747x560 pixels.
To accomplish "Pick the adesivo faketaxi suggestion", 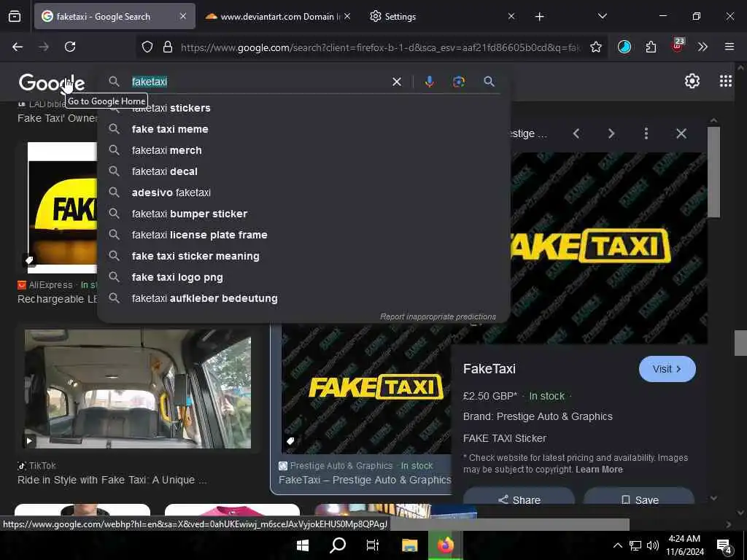I will pyautogui.click(x=303, y=192).
